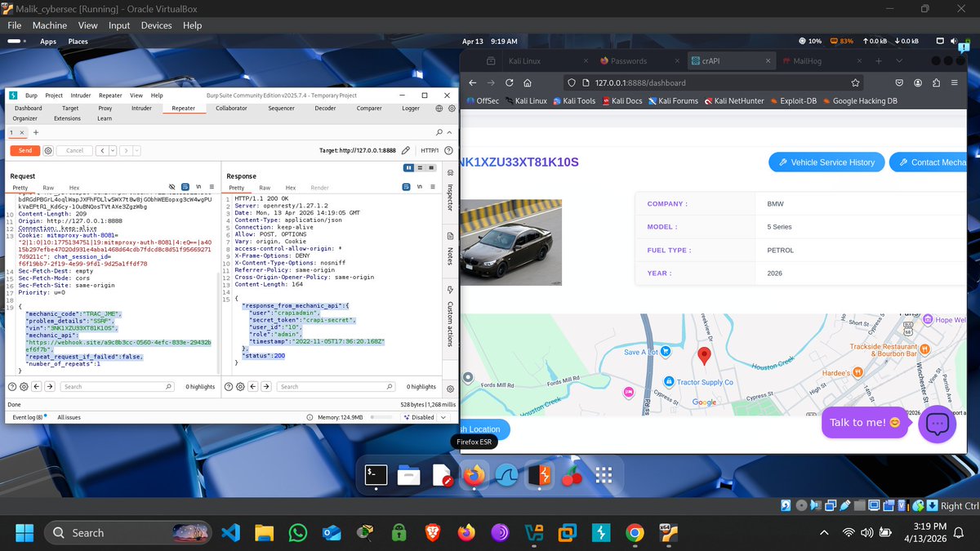
Task: Click the Request search input field
Action: click(117, 386)
